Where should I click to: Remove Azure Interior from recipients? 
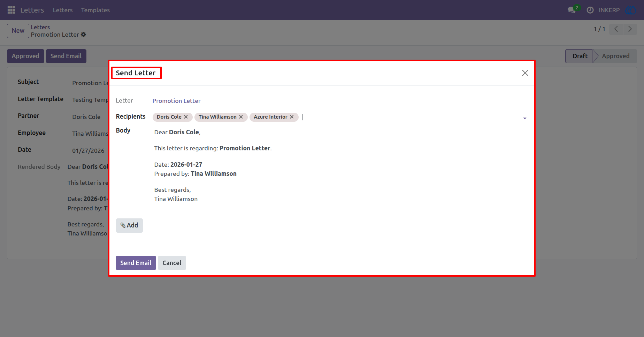[292, 117]
